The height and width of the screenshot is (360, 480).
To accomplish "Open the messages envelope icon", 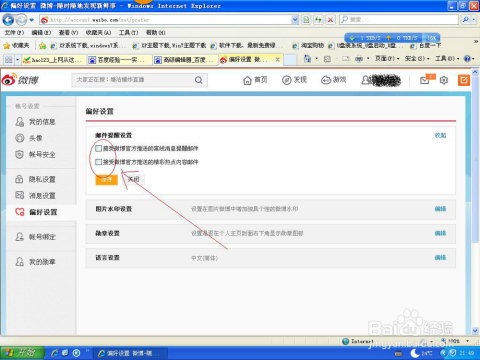I will [425, 80].
